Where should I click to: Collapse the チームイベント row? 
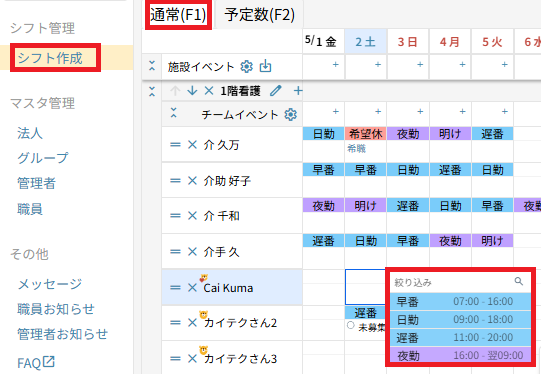coord(174,112)
